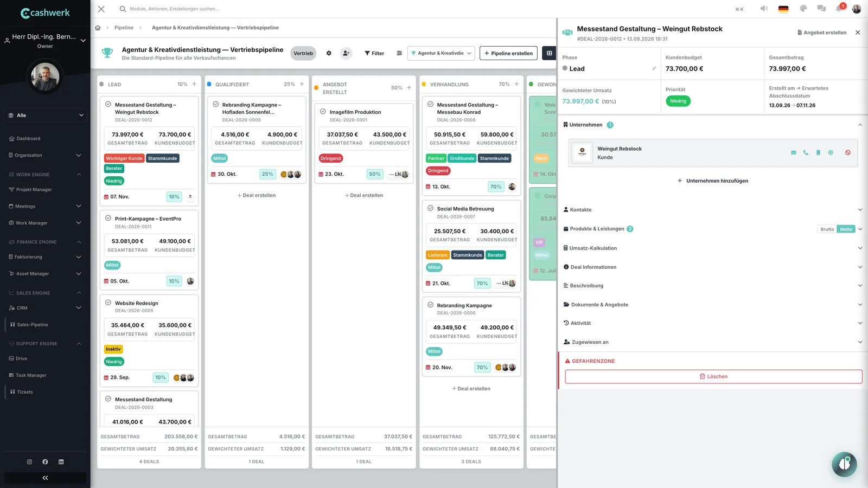Toggle complete circle on Website Redesign deal
The width and height of the screenshot is (868, 488).
(x=108, y=303)
